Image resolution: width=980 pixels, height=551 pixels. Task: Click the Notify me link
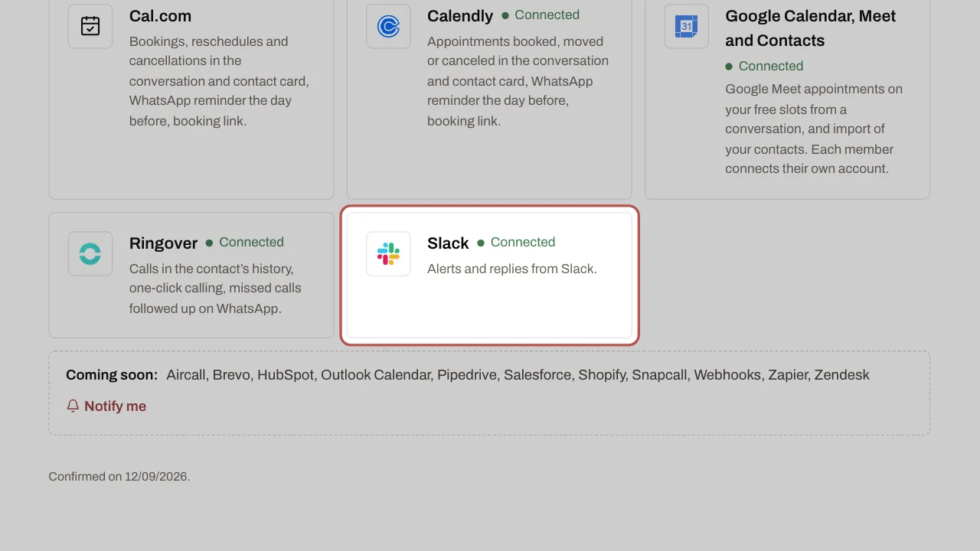point(115,406)
